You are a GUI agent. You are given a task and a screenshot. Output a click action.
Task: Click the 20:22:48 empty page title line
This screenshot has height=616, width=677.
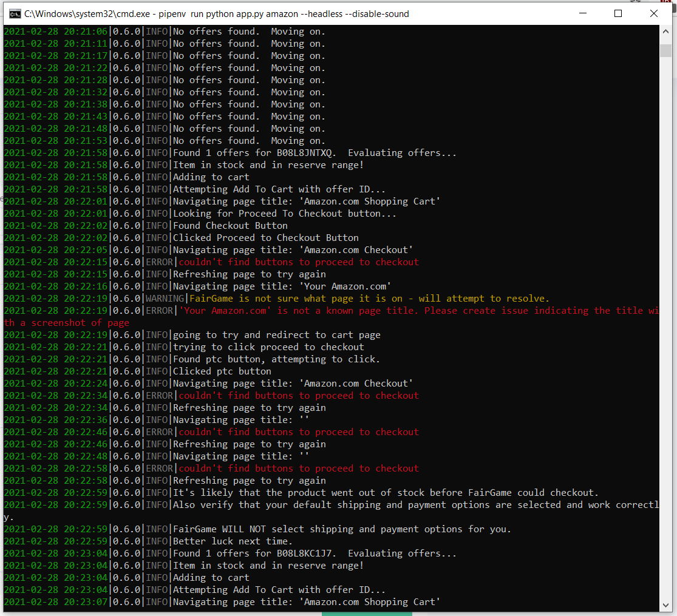click(x=156, y=456)
